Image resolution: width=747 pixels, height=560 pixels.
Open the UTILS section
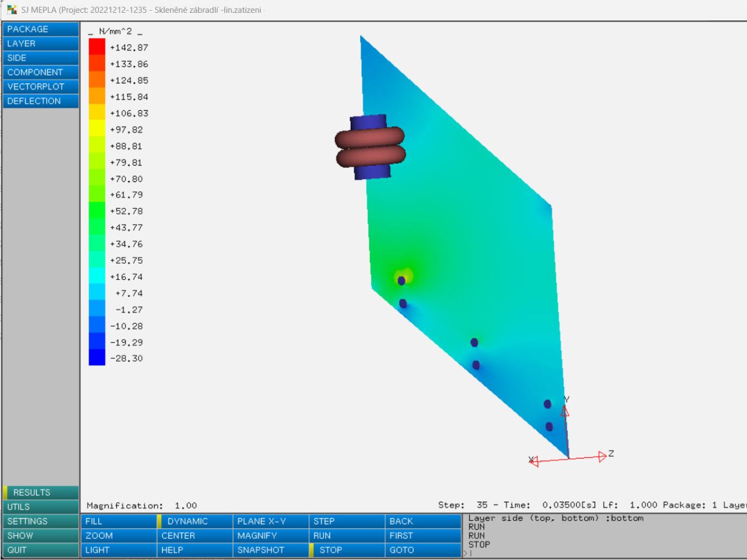tap(41, 507)
